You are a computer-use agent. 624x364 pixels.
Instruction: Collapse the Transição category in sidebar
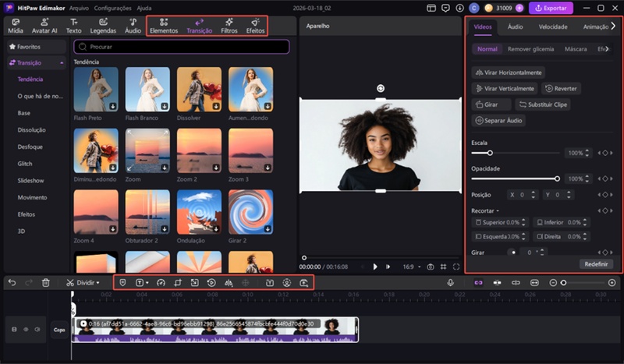coord(60,62)
